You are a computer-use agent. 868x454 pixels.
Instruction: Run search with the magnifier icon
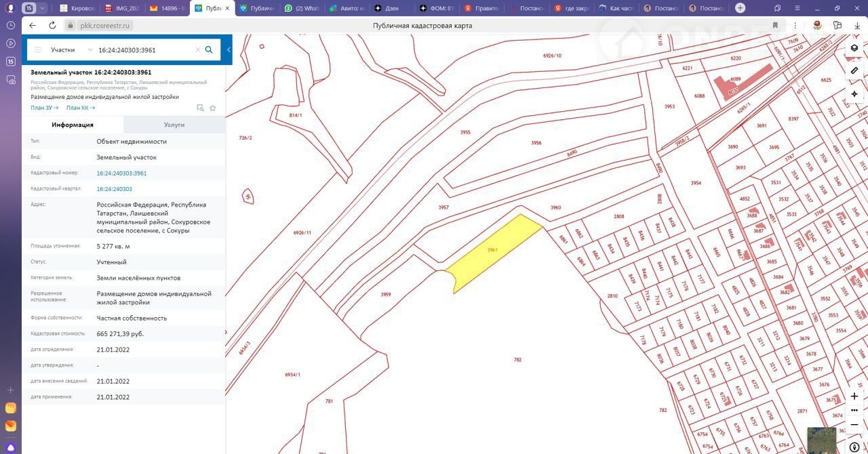coord(209,49)
